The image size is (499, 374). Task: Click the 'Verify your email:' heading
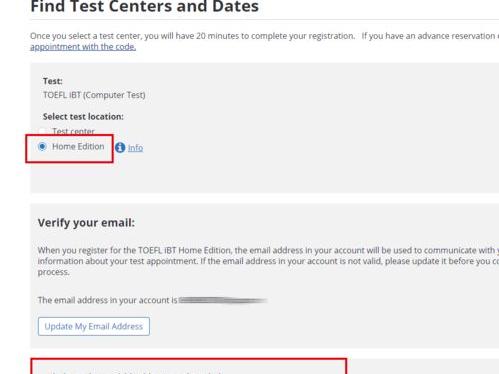pyautogui.click(x=86, y=223)
